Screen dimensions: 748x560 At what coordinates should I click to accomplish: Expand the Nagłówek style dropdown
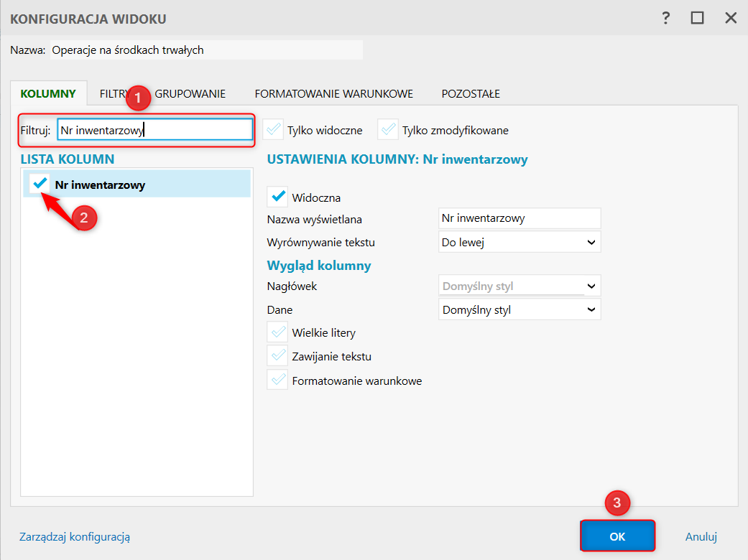[x=520, y=286]
